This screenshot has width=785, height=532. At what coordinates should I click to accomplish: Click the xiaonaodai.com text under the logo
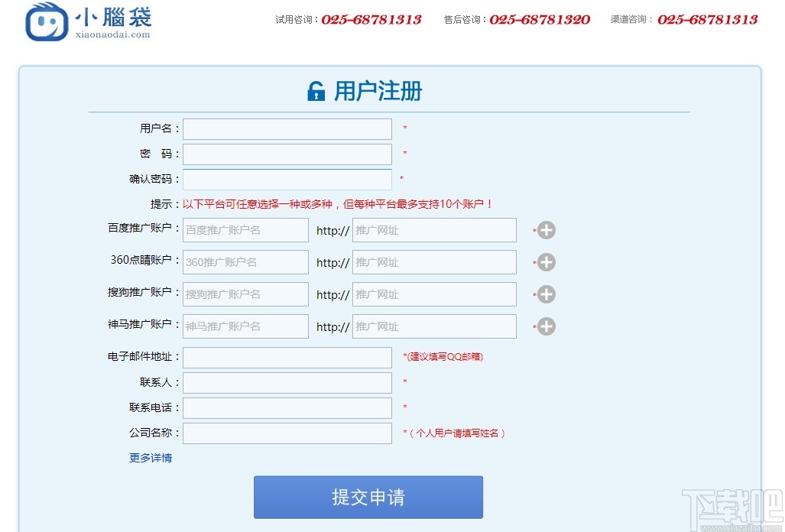click(112, 35)
